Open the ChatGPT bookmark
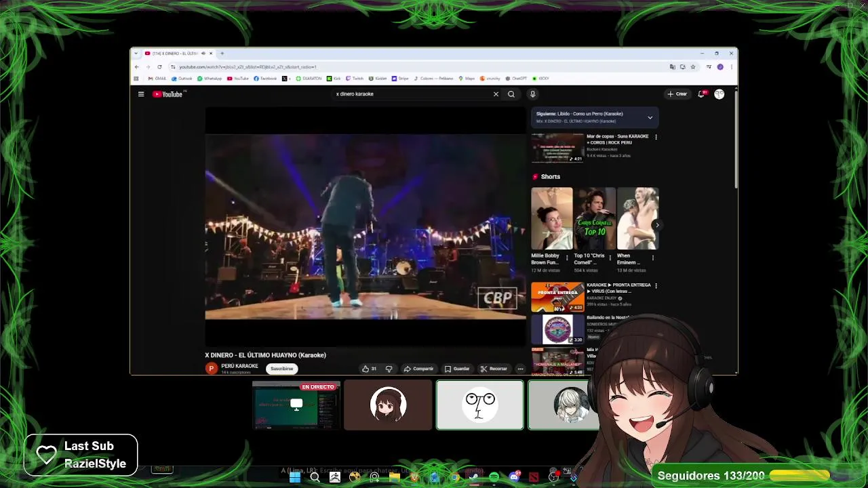The width and height of the screenshot is (868, 488). click(x=516, y=79)
